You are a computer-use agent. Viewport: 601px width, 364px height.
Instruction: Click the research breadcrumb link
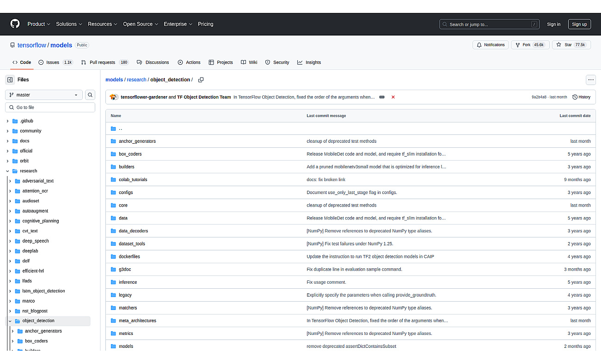point(137,80)
